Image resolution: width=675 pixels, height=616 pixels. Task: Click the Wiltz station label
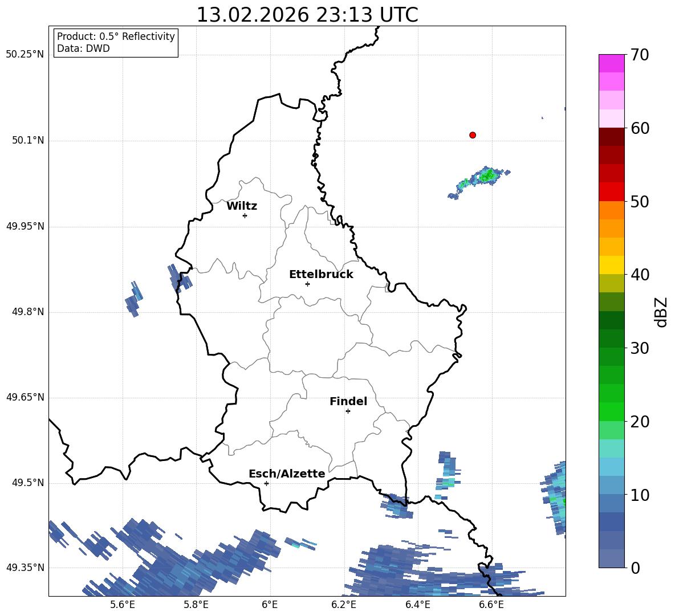(242, 206)
